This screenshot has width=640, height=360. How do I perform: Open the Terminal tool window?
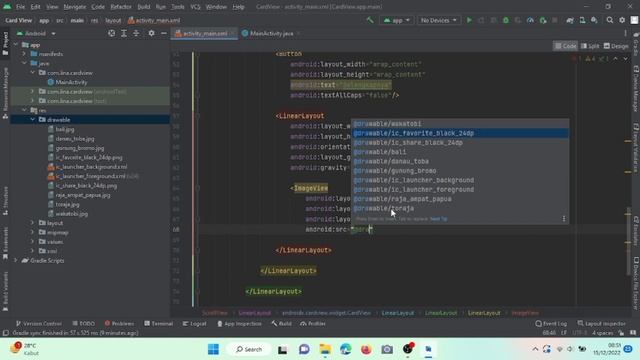(158, 324)
